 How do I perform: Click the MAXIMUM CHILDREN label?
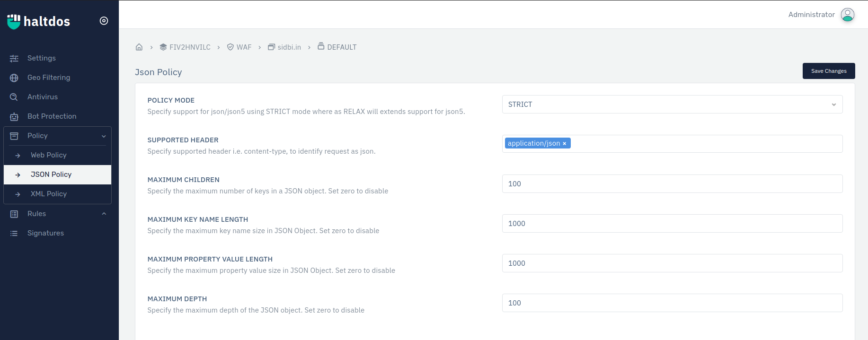click(183, 180)
